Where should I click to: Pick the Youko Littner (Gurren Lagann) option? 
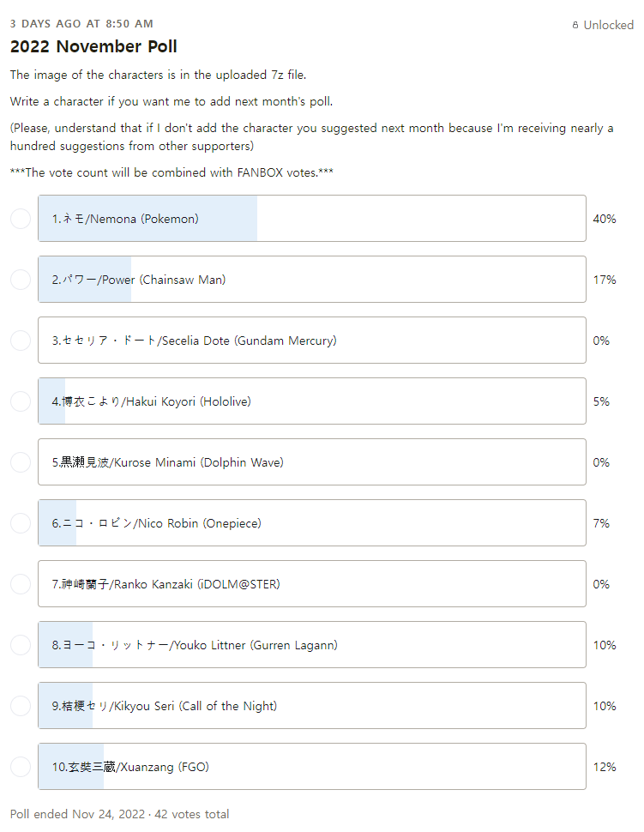click(312, 645)
